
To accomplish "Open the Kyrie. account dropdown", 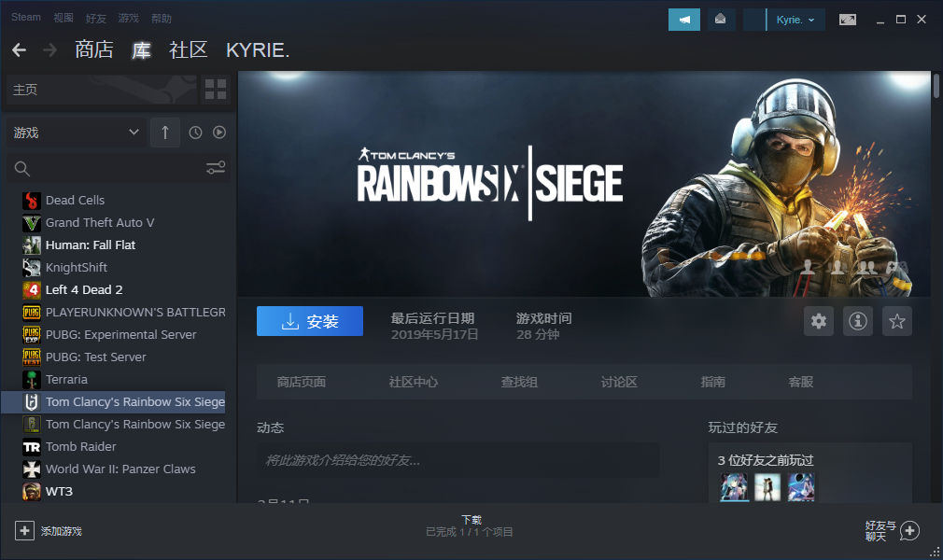I will (795, 20).
